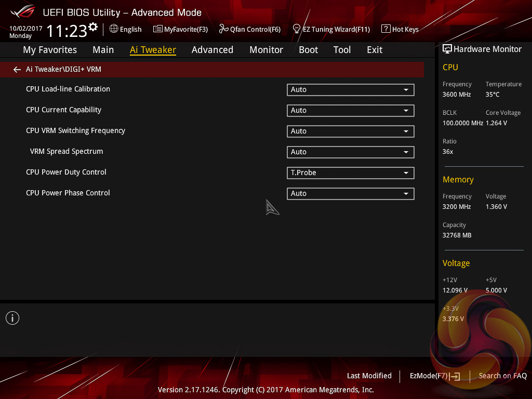The image size is (532, 399).
Task: Open CPU VRM Switching Frequency dropdown
Action: [351, 131]
